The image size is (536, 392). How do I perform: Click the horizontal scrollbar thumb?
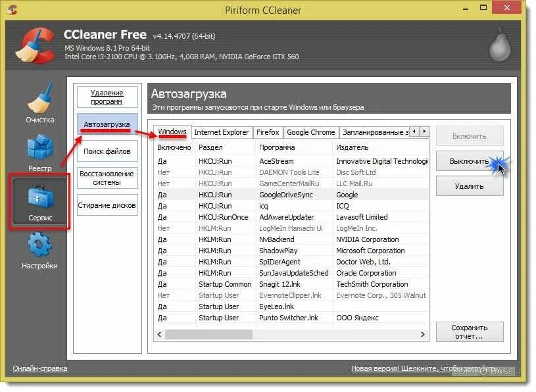(209, 335)
